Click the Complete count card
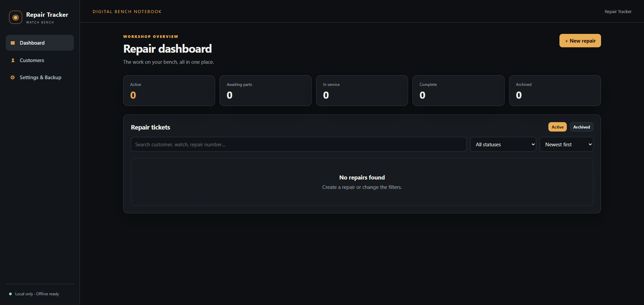Viewport: 644px width, 305px height. [x=458, y=91]
